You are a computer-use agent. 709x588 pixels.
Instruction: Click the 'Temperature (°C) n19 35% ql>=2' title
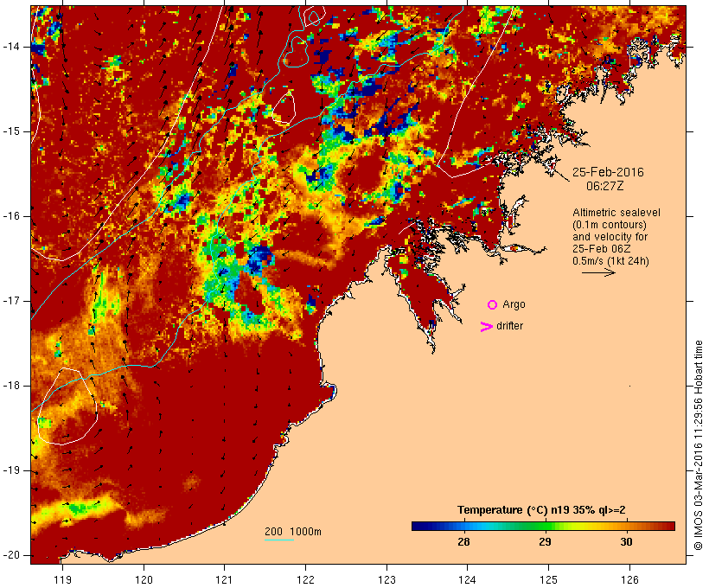[541, 510]
